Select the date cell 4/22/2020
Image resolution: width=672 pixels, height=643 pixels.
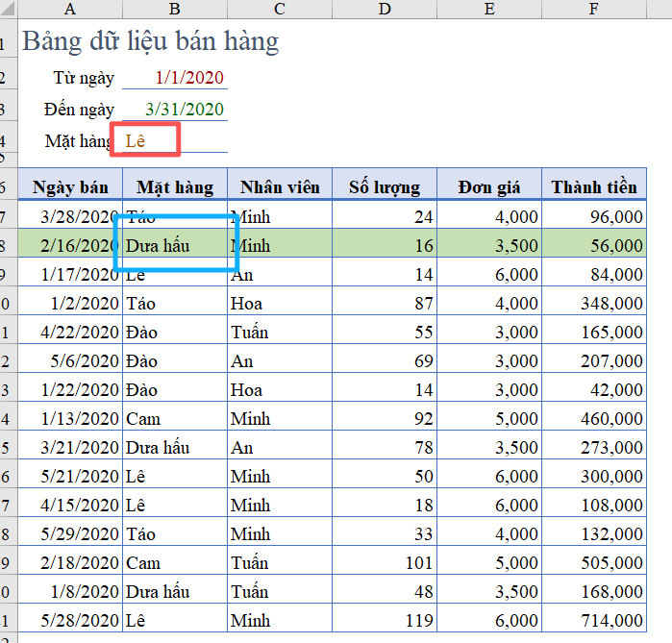pyautogui.click(x=70, y=332)
